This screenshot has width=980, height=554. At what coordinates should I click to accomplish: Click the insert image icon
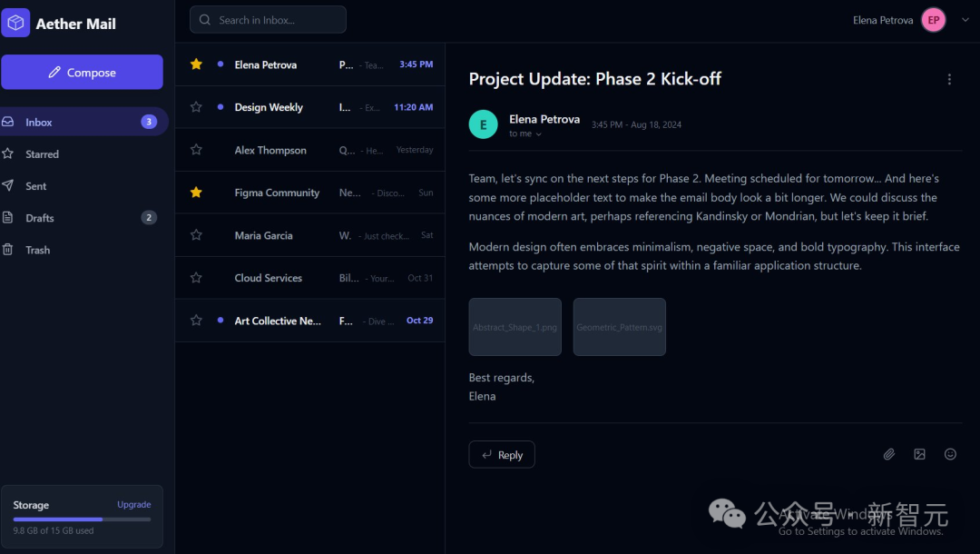[919, 455]
